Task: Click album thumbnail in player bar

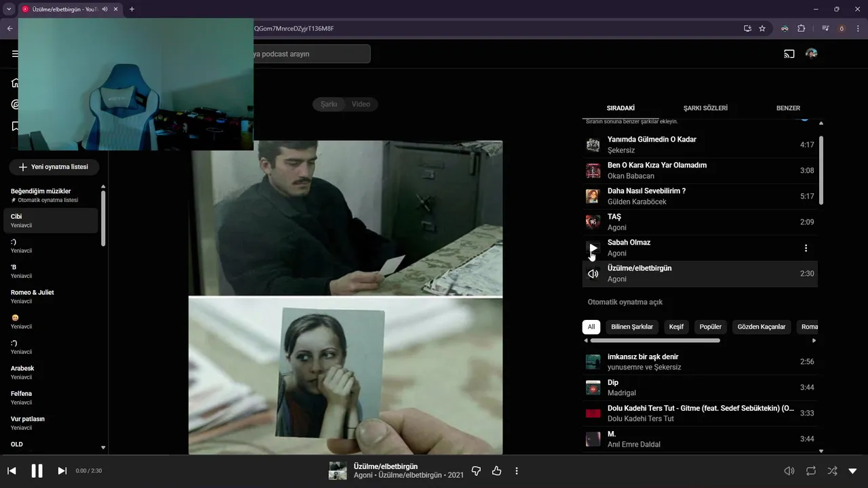Action: (x=338, y=470)
